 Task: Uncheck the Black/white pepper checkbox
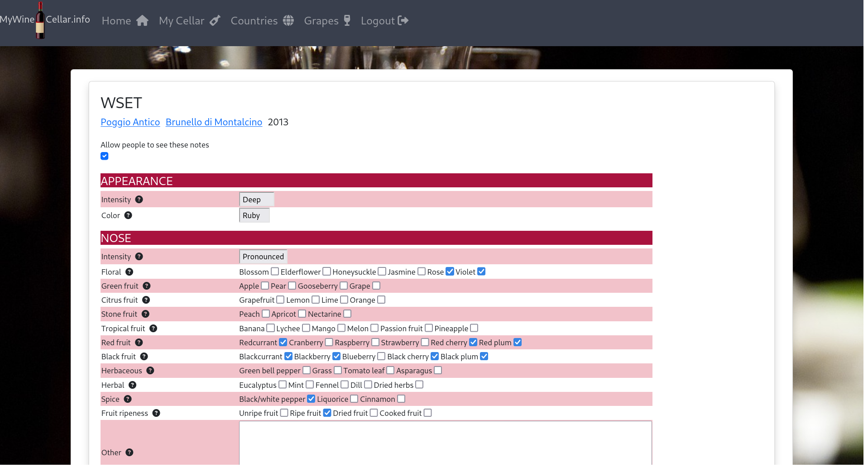(311, 399)
